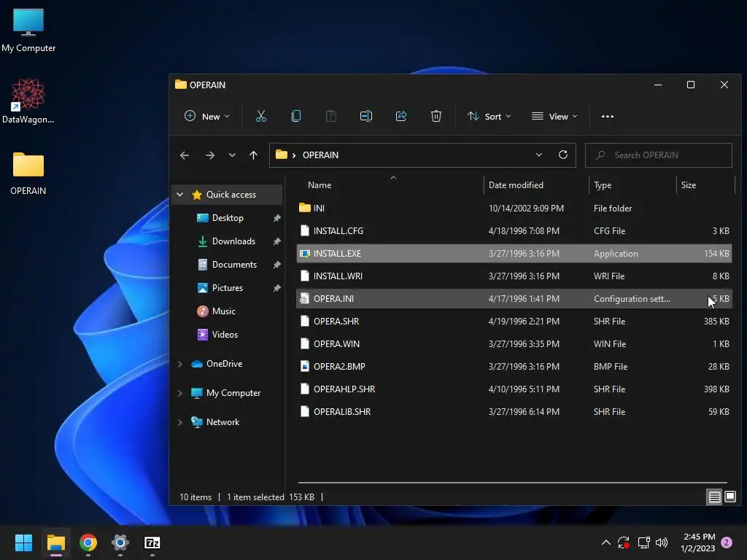Collapse the Quick access tree
The height and width of the screenshot is (560, 747).
click(180, 194)
